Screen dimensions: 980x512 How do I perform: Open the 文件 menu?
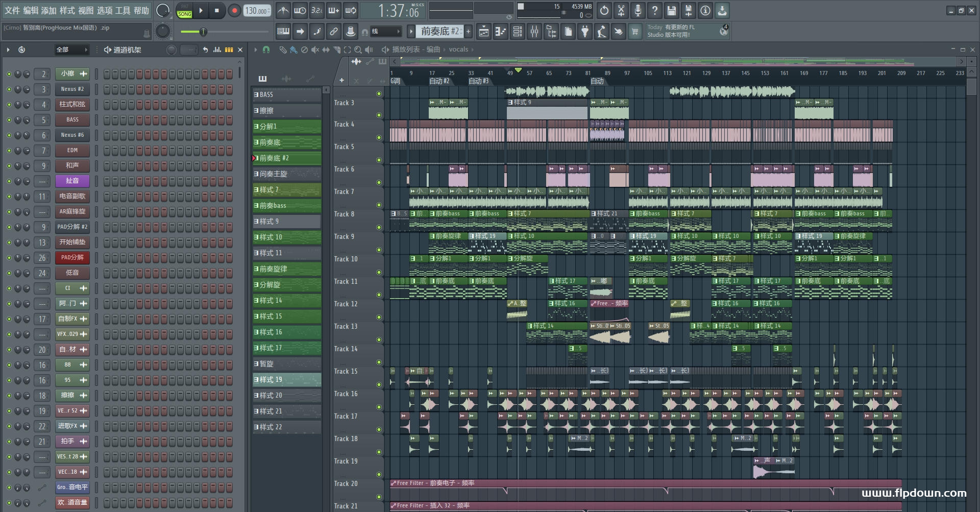[12, 10]
